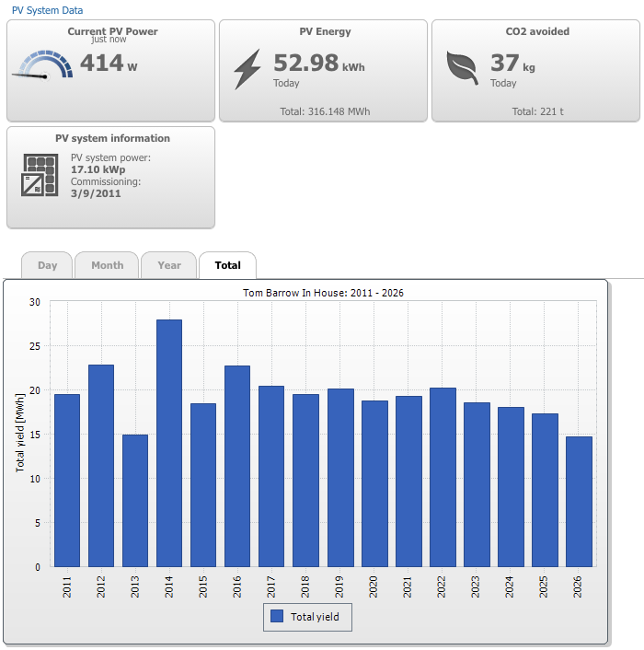Click the 17.10 kWp system power value

click(98, 169)
